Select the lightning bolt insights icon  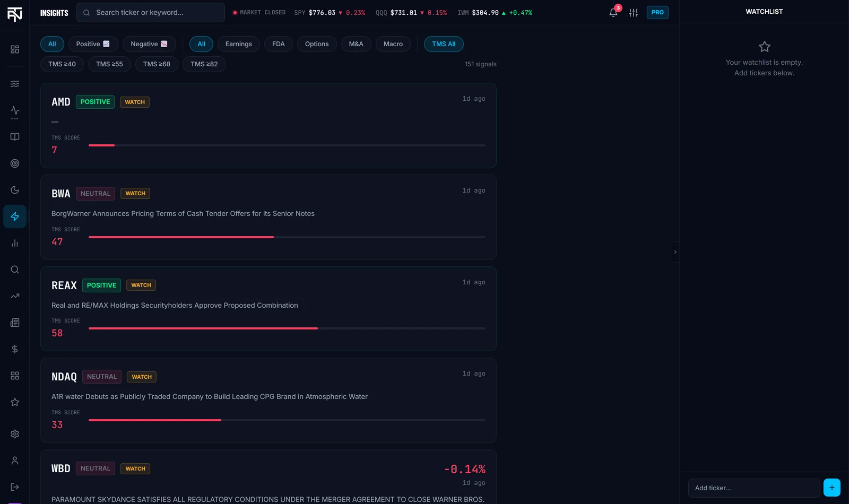point(15,216)
